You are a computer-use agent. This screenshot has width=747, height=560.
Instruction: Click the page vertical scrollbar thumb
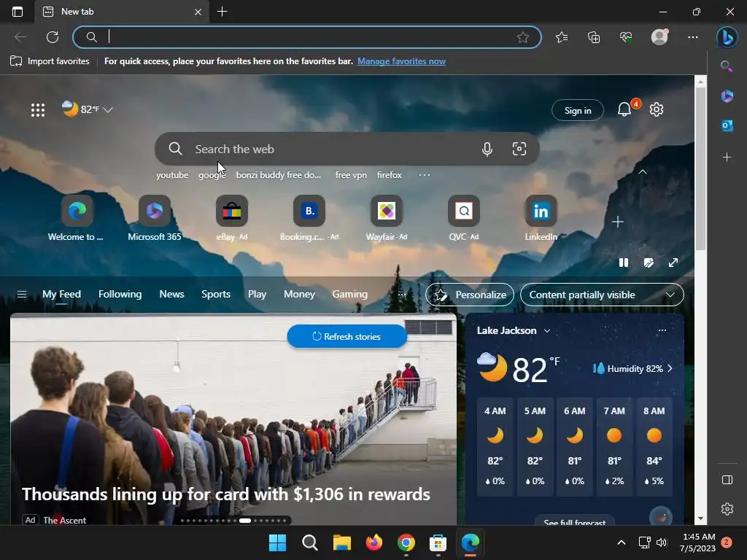pyautogui.click(x=700, y=168)
